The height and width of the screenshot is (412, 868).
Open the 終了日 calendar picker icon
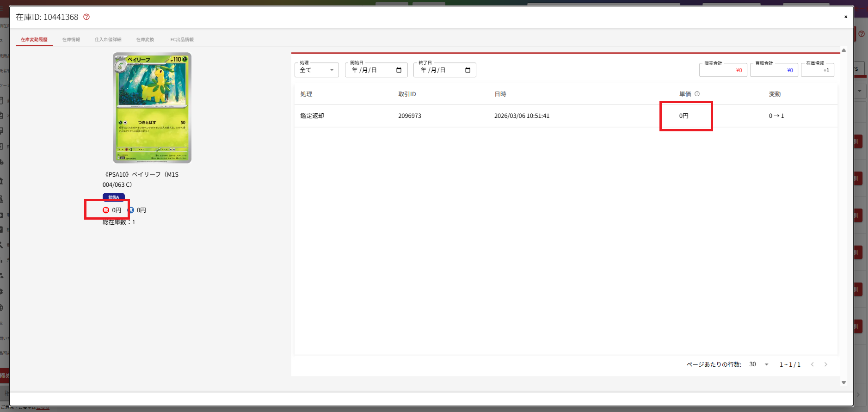(x=468, y=70)
